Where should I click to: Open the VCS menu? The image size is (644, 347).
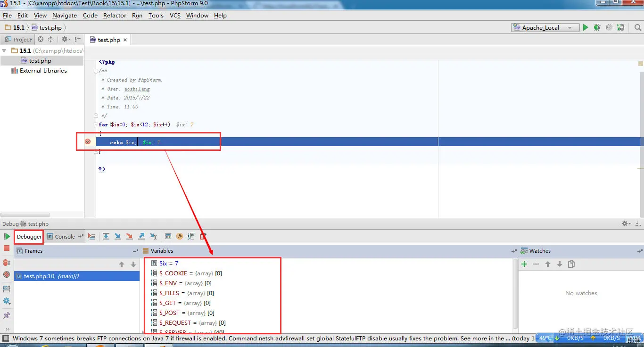[x=175, y=15]
